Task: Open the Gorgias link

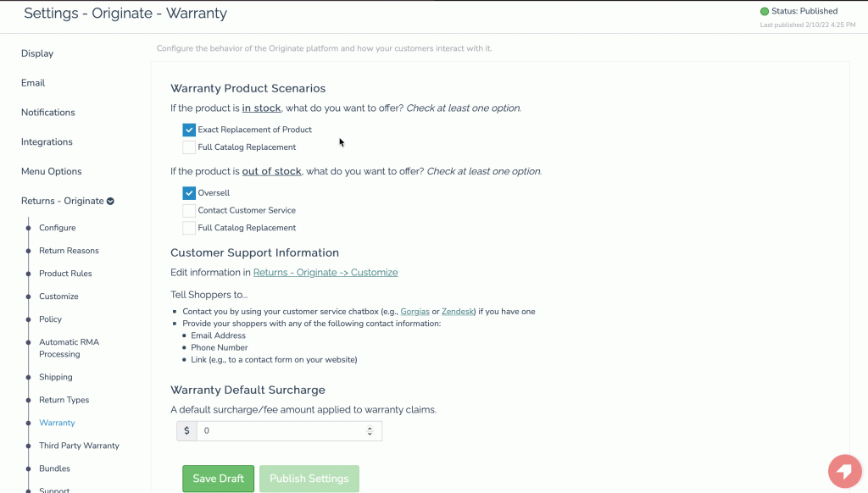Action: [x=415, y=312]
